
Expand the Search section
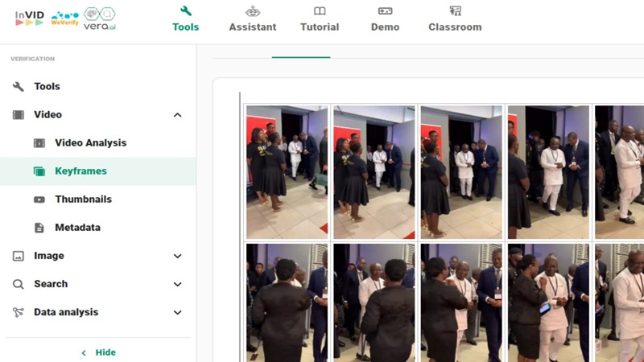click(97, 284)
